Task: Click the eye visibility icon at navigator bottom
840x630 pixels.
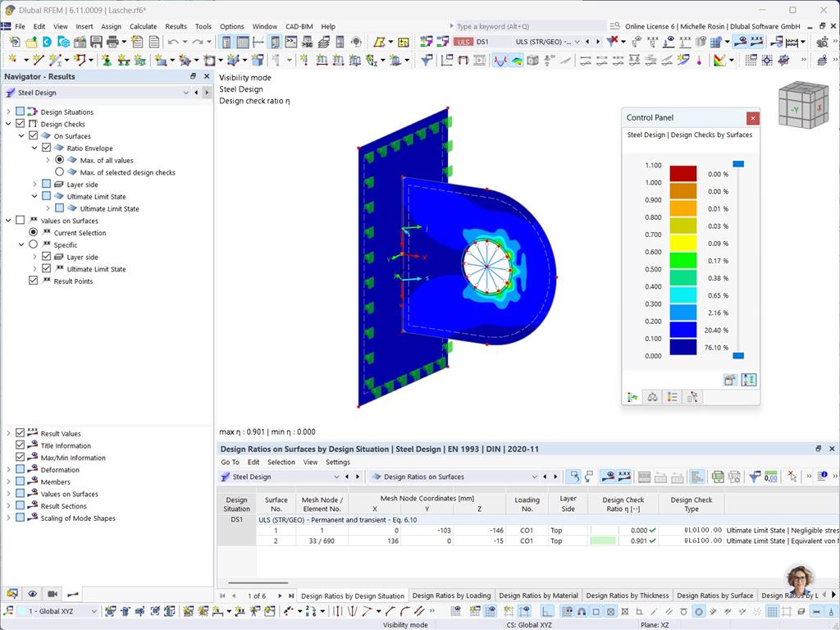Action: [32, 593]
